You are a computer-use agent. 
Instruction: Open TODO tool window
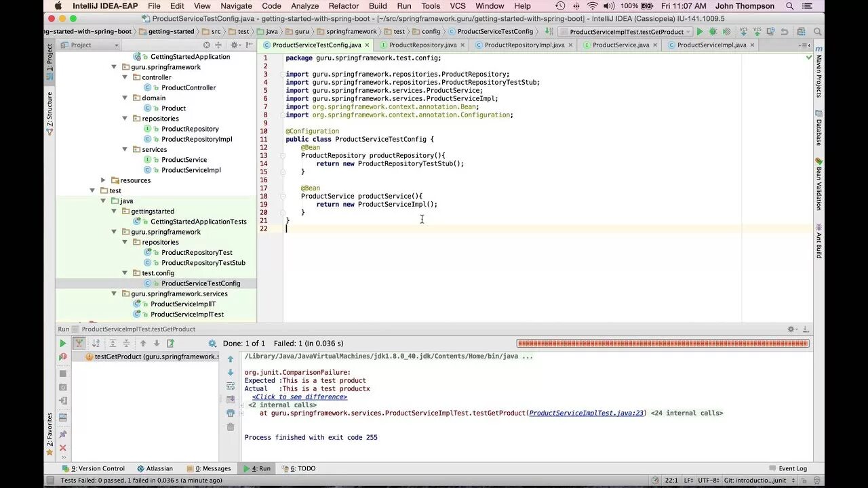click(299, 468)
